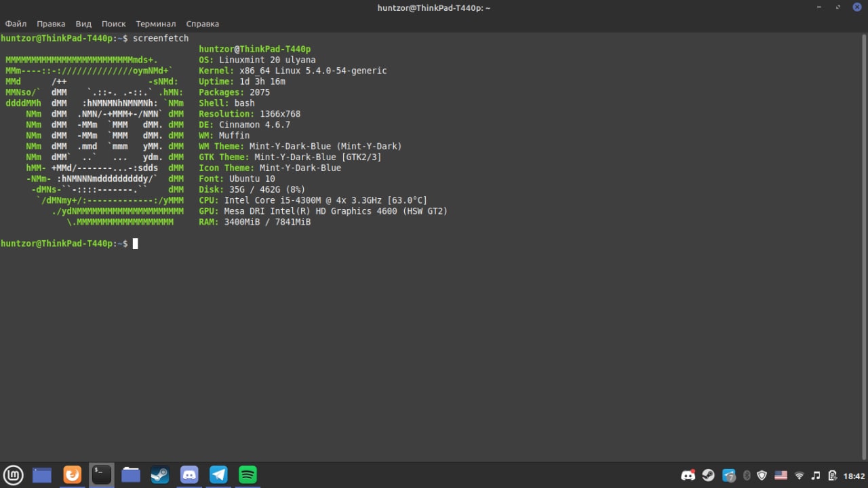Click the Discord tray icon with notification
The width and height of the screenshot is (868, 488).
(688, 475)
